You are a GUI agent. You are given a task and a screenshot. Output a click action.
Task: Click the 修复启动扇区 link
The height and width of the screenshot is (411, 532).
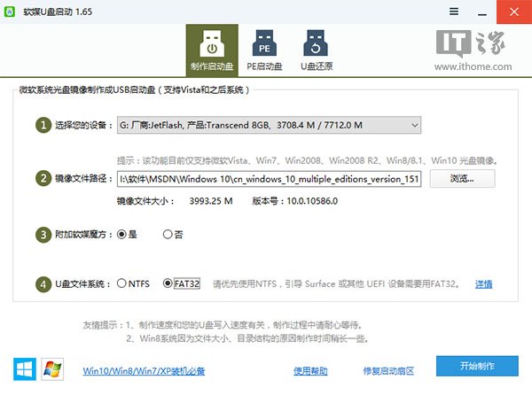coord(388,371)
